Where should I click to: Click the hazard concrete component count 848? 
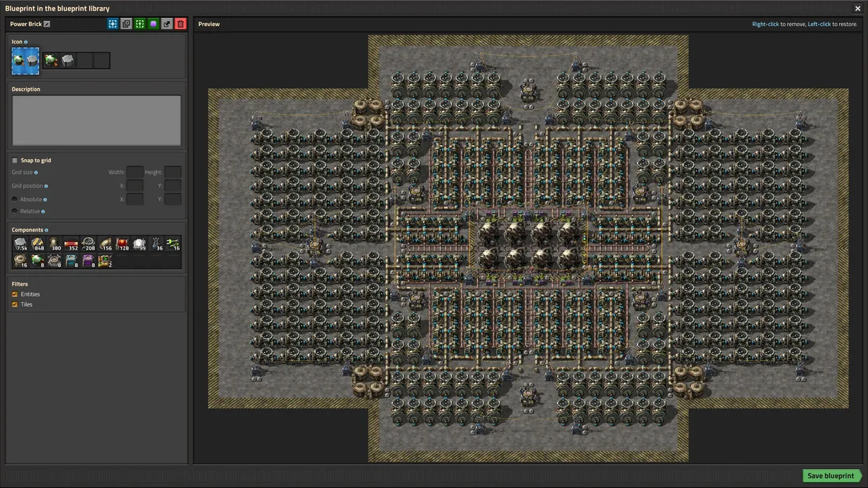38,244
